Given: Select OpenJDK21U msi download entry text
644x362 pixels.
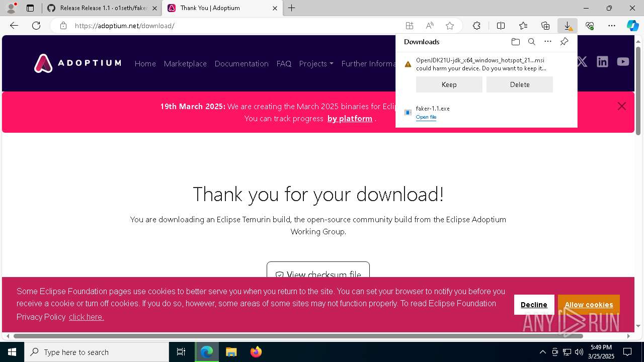Looking at the screenshot, I should pyautogui.click(x=480, y=64).
